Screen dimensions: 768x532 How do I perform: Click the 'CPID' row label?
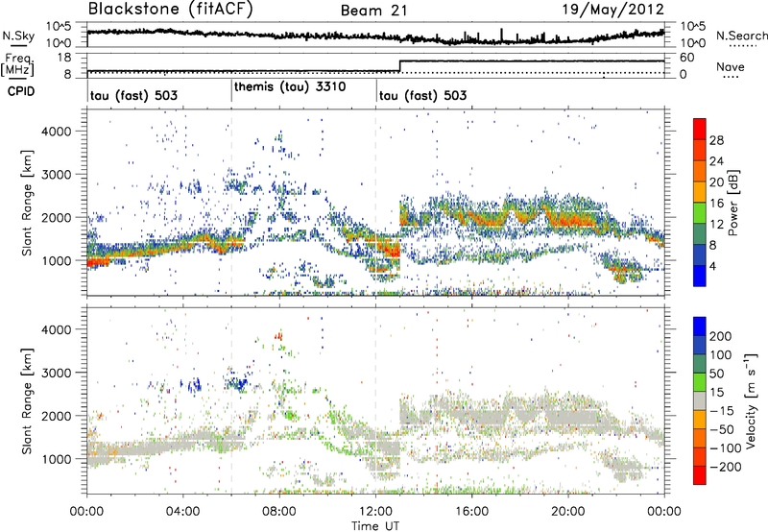[x=20, y=91]
